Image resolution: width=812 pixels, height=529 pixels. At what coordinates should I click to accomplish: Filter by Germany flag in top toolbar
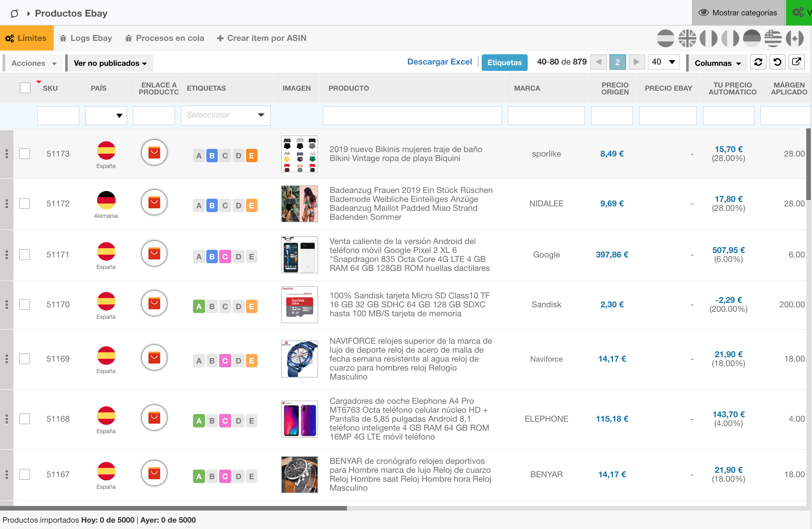coord(752,38)
